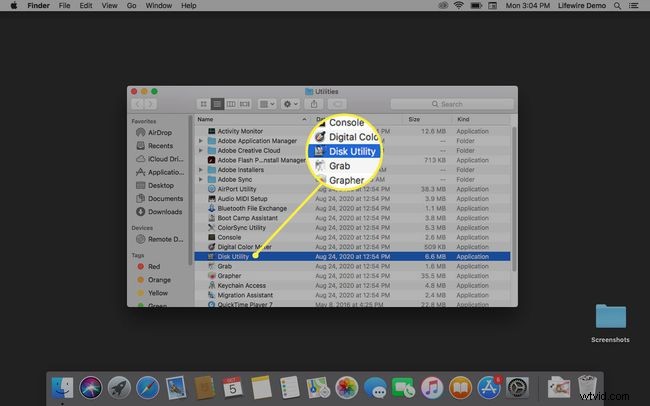The height and width of the screenshot is (406, 650).
Task: Launch Siri from the Dock
Action: point(90,388)
